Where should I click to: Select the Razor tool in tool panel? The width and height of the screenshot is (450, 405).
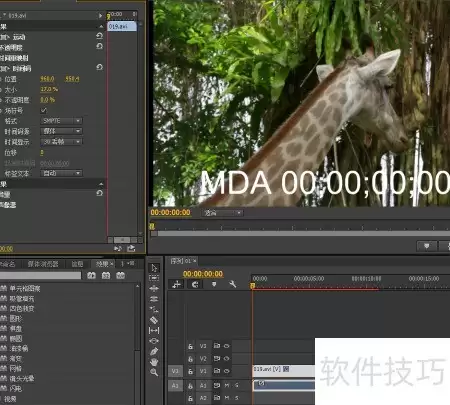tap(154, 320)
